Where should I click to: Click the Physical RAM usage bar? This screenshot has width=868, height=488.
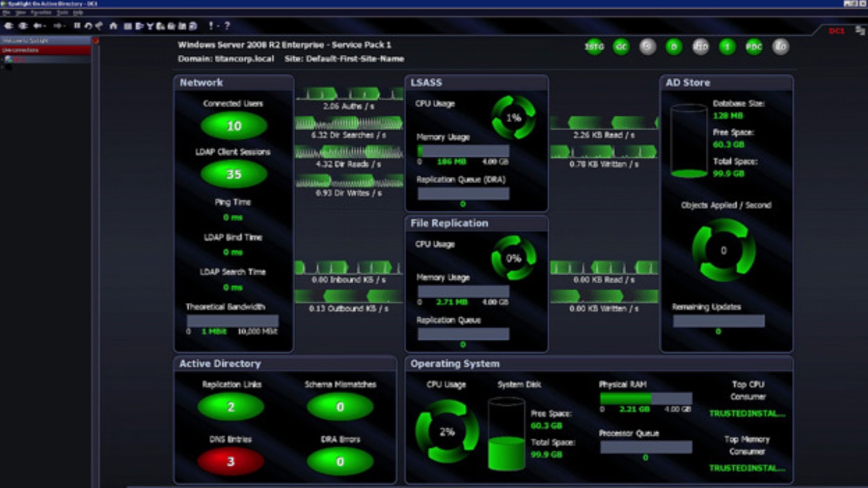click(x=646, y=399)
